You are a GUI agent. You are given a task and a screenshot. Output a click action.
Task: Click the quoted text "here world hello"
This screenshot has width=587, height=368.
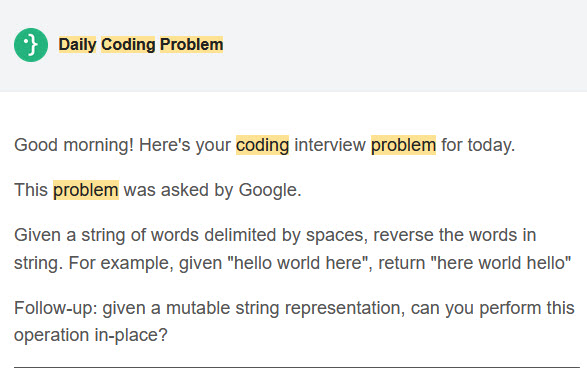[x=501, y=263]
